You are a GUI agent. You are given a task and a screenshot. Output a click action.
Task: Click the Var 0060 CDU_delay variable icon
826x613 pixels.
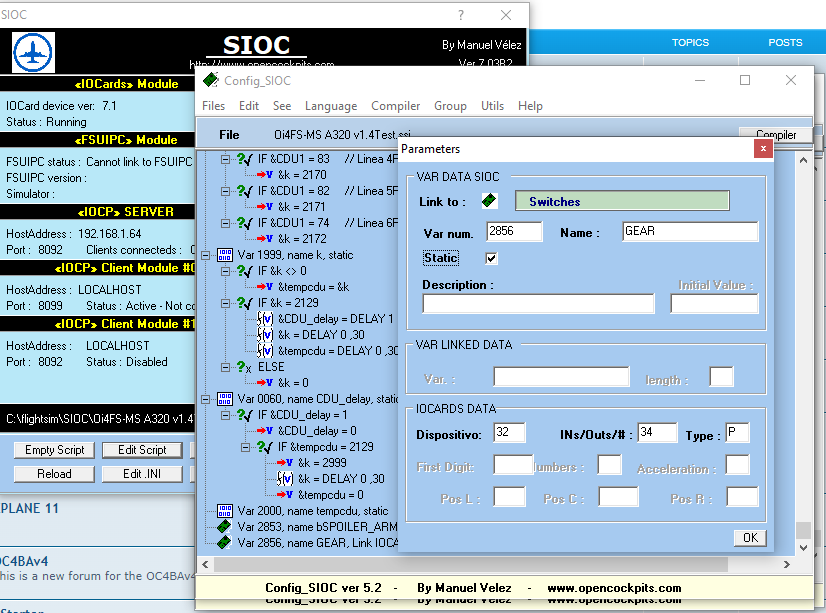[x=224, y=400]
